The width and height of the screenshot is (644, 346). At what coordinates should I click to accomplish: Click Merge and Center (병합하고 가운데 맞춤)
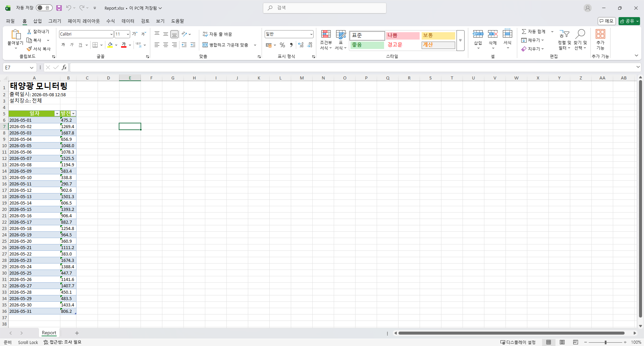click(225, 45)
